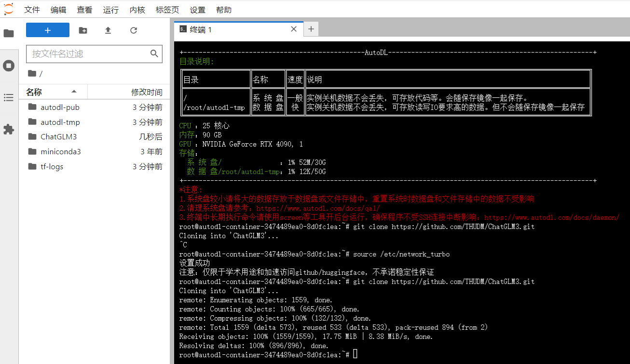Screen dimensions: 630x364
Task: Click the '设置成功' terminal line
Action: [194, 263]
